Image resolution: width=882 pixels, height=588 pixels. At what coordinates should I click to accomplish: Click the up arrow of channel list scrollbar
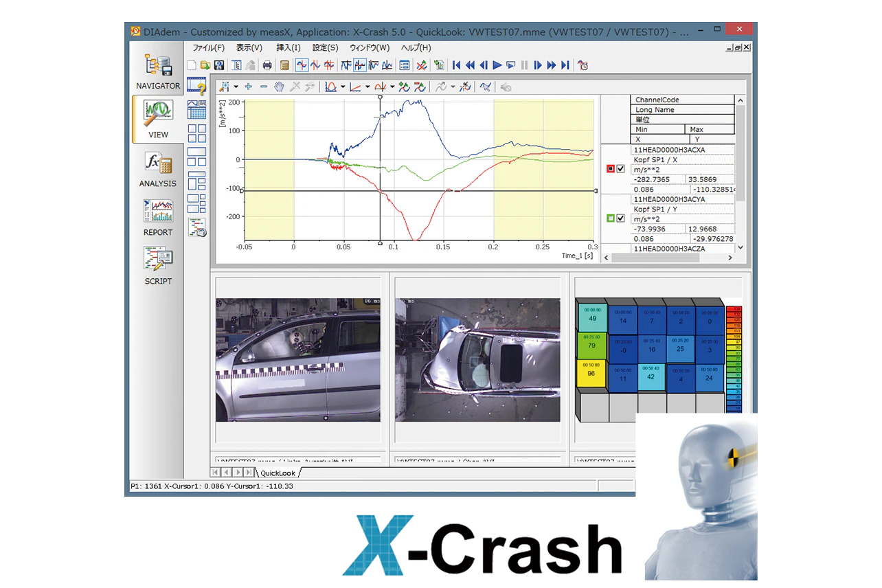pyautogui.click(x=740, y=100)
